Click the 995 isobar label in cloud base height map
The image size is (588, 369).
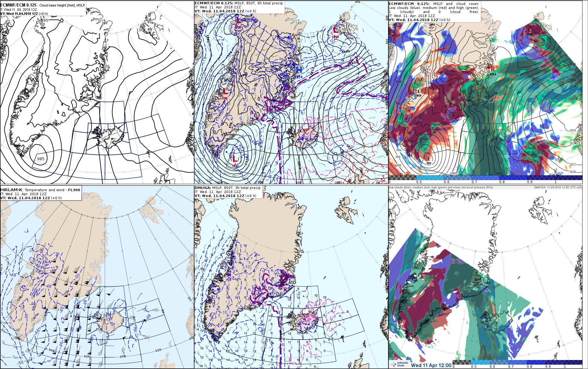click(x=45, y=20)
